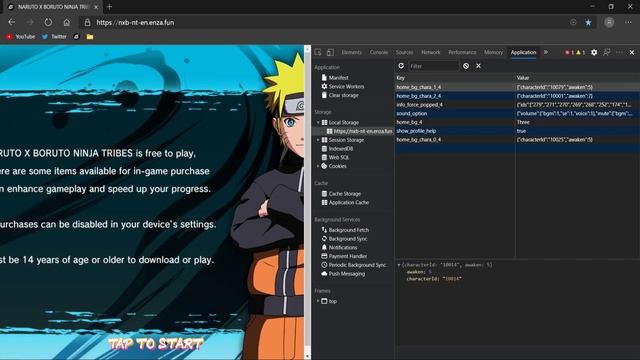Click the red error count badge

click(x=569, y=52)
